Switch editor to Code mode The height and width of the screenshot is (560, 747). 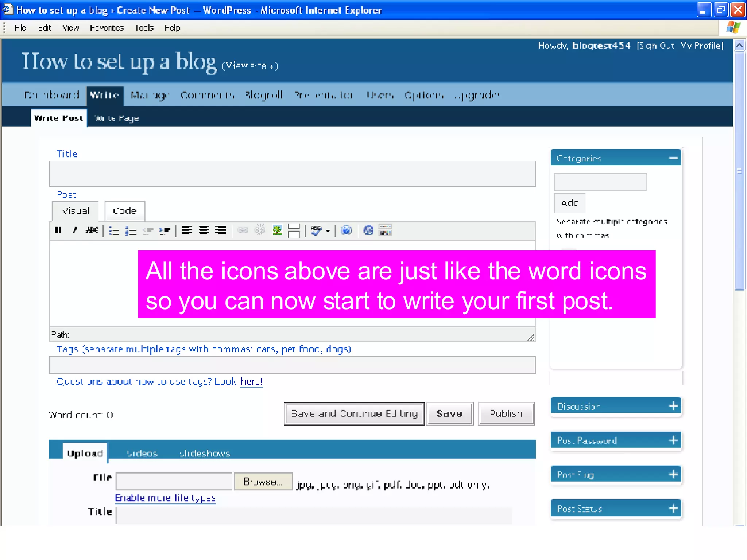pos(125,211)
